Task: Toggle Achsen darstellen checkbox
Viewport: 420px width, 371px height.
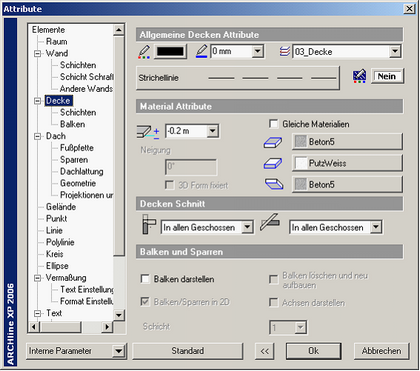Action: pyautogui.click(x=274, y=302)
